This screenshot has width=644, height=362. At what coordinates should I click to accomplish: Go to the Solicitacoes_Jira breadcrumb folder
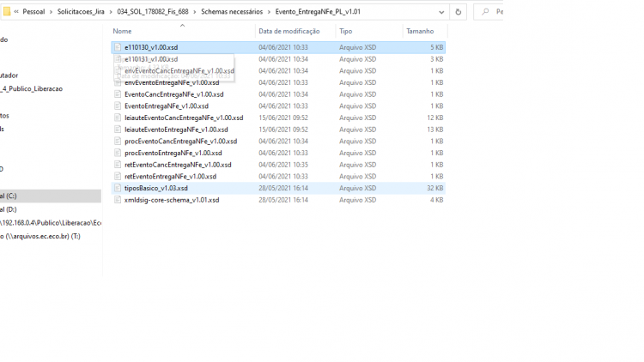click(81, 12)
